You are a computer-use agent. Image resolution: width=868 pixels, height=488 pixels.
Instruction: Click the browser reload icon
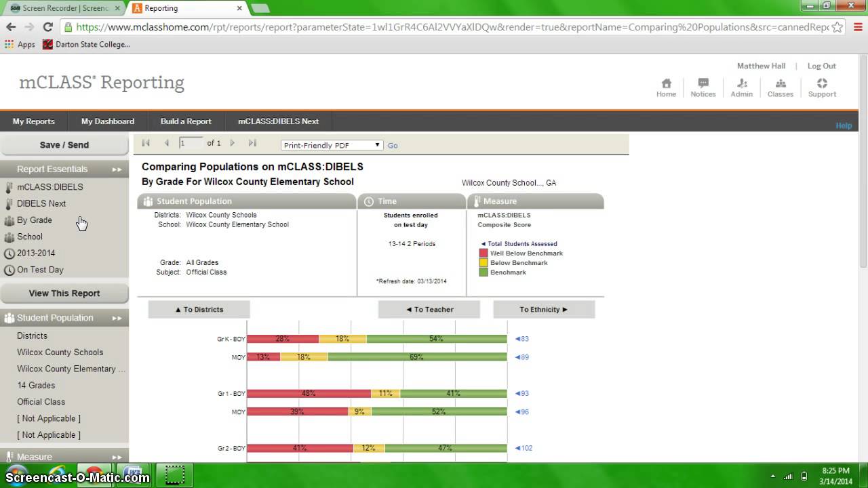click(47, 27)
